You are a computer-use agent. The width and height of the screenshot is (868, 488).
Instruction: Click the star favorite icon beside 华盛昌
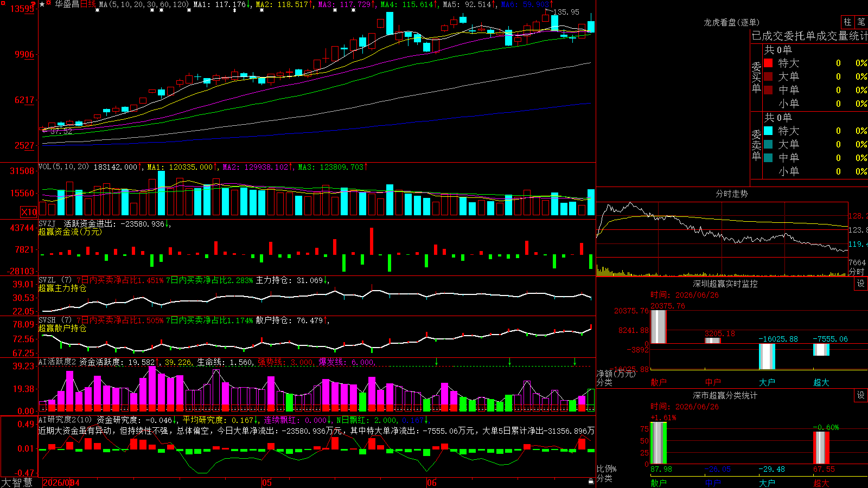[x=42, y=4]
